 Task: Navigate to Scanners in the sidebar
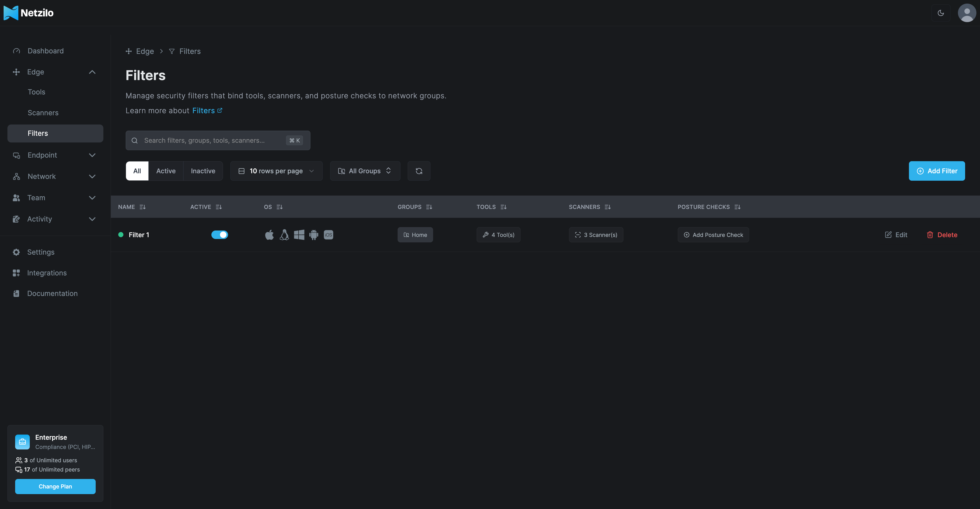(43, 113)
